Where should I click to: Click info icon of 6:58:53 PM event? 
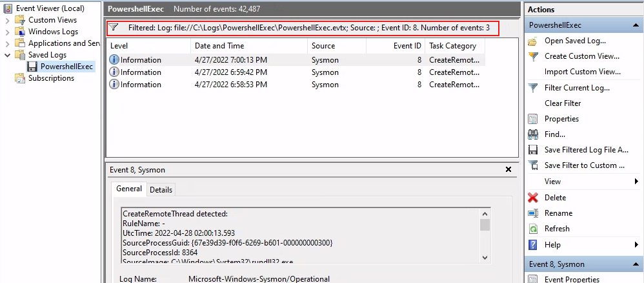tap(114, 85)
